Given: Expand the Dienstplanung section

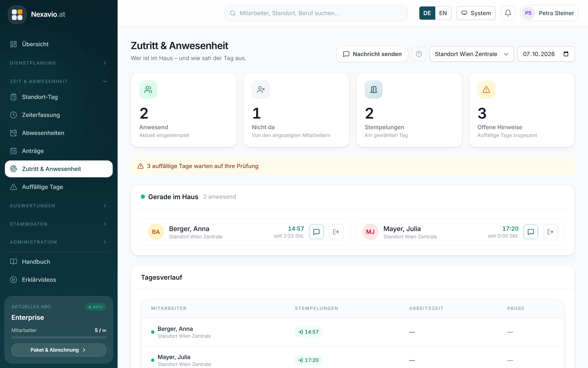Looking at the screenshot, I should tap(59, 63).
